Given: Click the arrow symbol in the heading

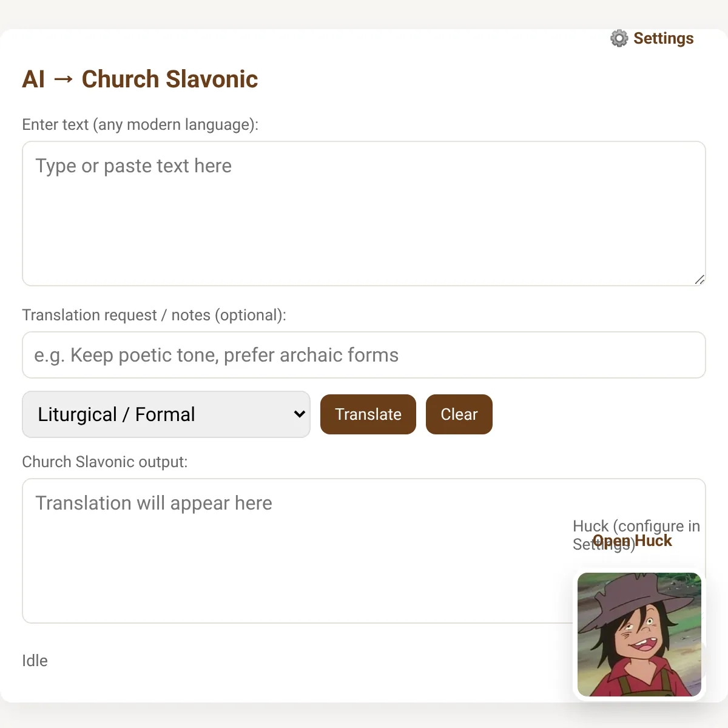Looking at the screenshot, I should click(x=63, y=79).
